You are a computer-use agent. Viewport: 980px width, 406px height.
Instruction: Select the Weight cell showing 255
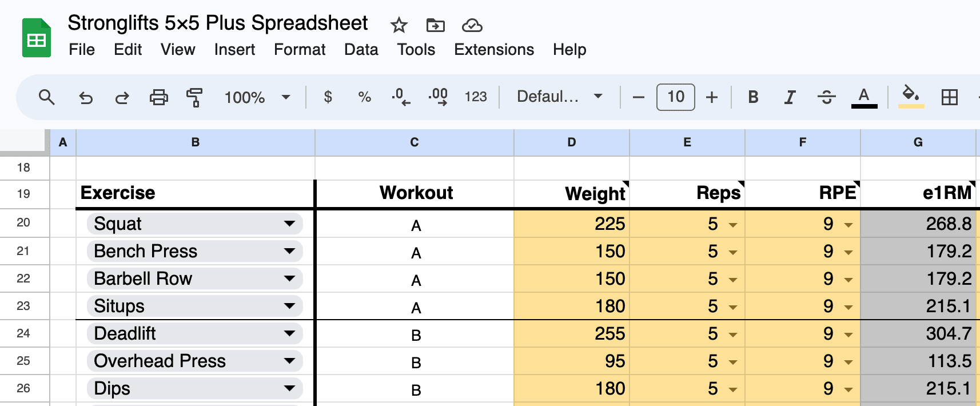(x=572, y=333)
